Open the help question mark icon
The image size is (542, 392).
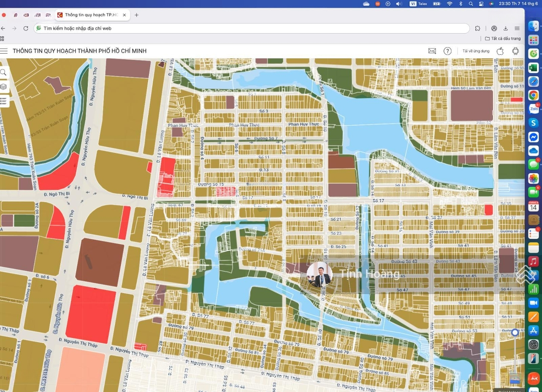pyautogui.click(x=448, y=51)
